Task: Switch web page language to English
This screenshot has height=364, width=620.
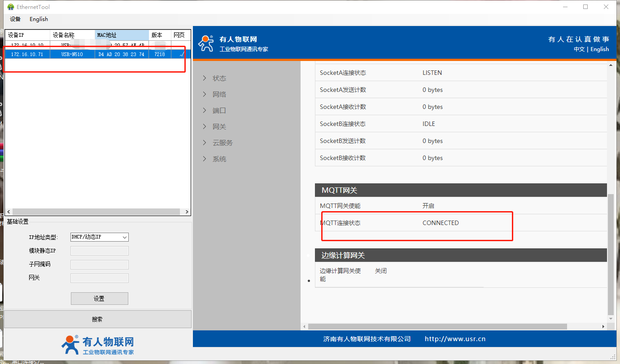Action: [x=599, y=49]
